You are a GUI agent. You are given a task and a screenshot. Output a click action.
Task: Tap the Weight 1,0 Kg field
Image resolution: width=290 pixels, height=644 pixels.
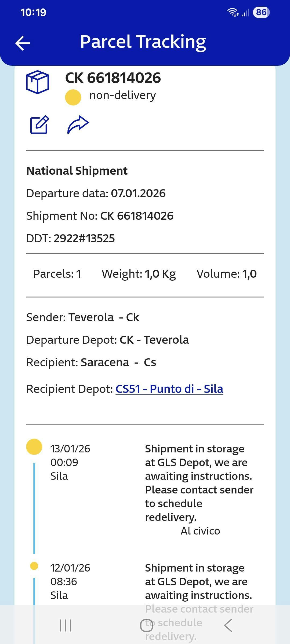[x=139, y=274]
